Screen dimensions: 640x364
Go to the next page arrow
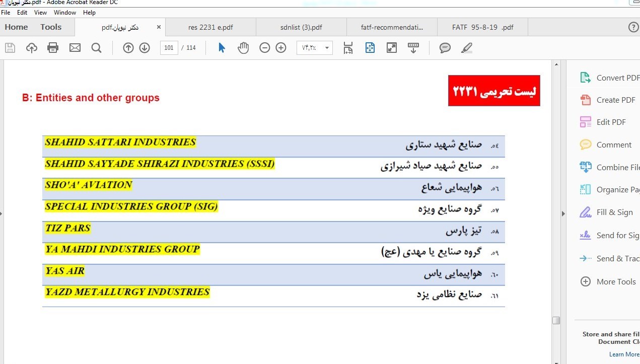(145, 48)
